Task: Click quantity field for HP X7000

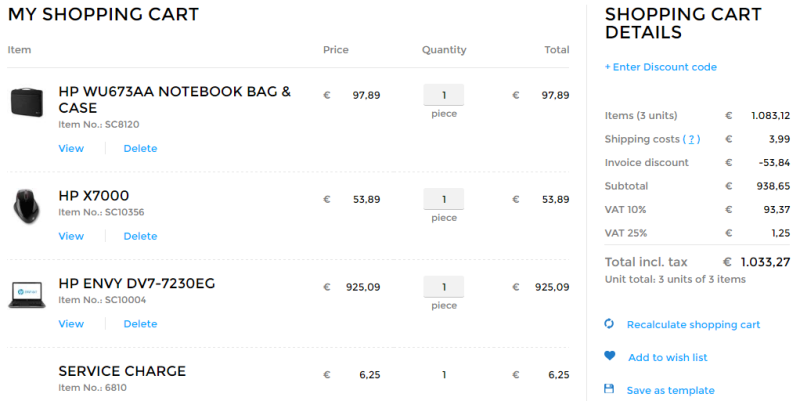Action: 444,200
